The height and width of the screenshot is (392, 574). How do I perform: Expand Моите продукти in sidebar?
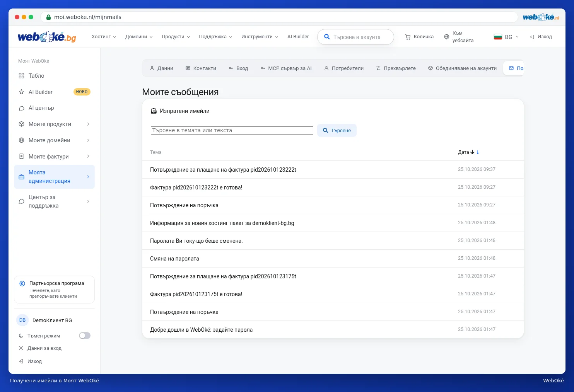54,124
